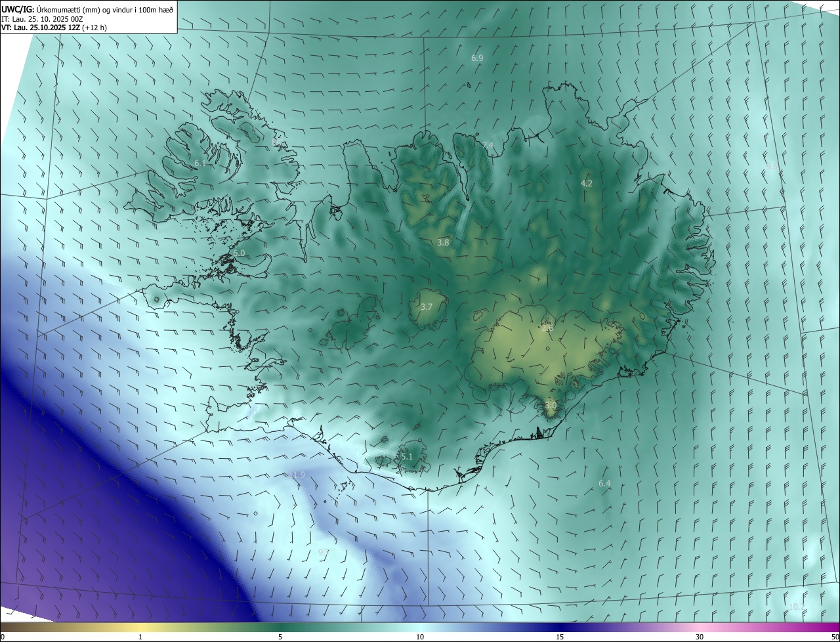Screen dimensions: 840x642
Task: Click the 50 tick on the color scale
Action: (835, 637)
